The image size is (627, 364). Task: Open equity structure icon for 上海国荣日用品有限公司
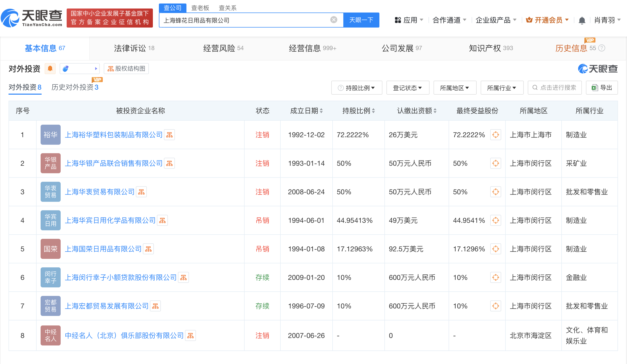pyautogui.click(x=148, y=249)
